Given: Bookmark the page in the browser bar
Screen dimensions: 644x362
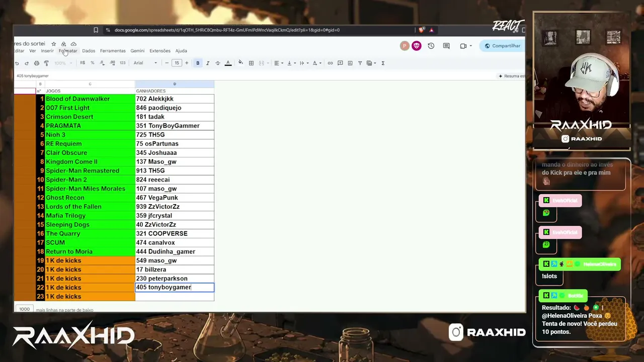Looking at the screenshot, I should coord(96,30).
